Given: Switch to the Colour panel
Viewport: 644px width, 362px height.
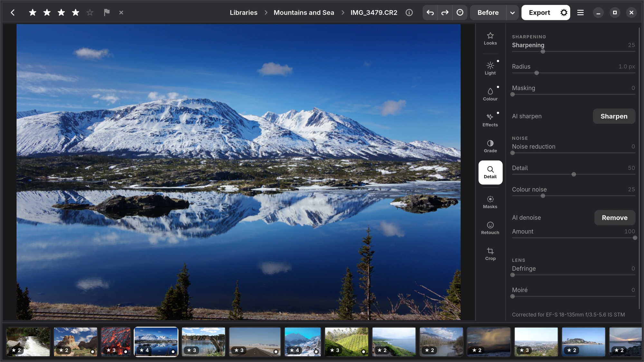Looking at the screenshot, I should [x=490, y=94].
